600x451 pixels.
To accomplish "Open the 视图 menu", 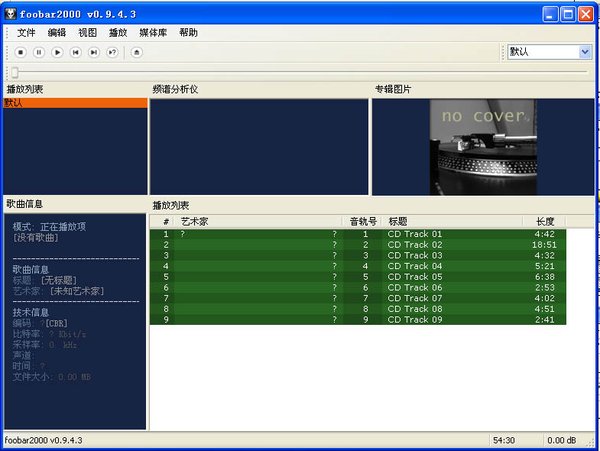I will pos(87,33).
